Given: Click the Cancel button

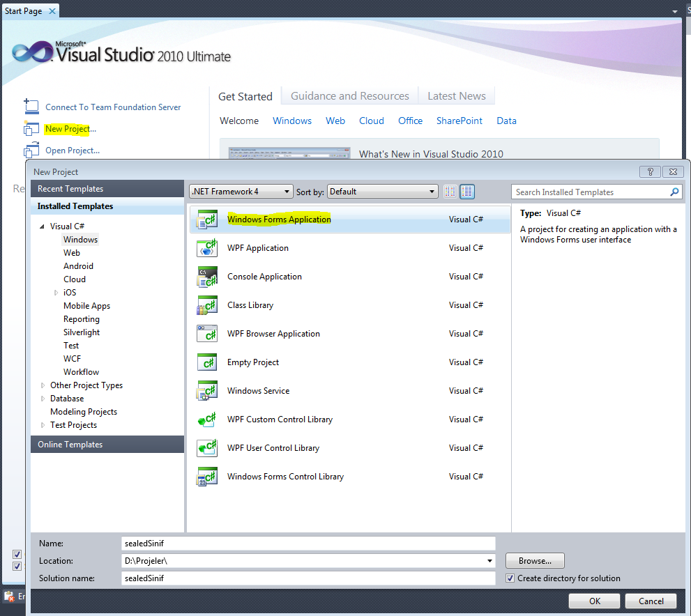Looking at the screenshot, I should click(651, 601).
